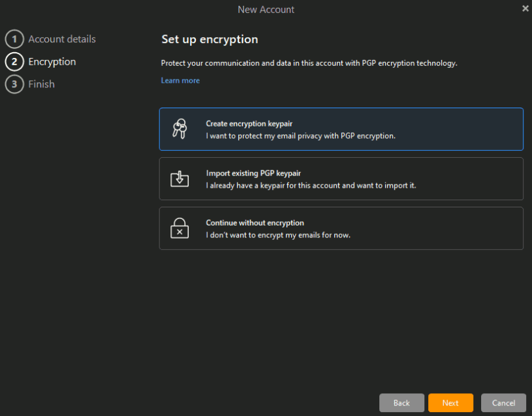Cancel the account setup

click(503, 403)
